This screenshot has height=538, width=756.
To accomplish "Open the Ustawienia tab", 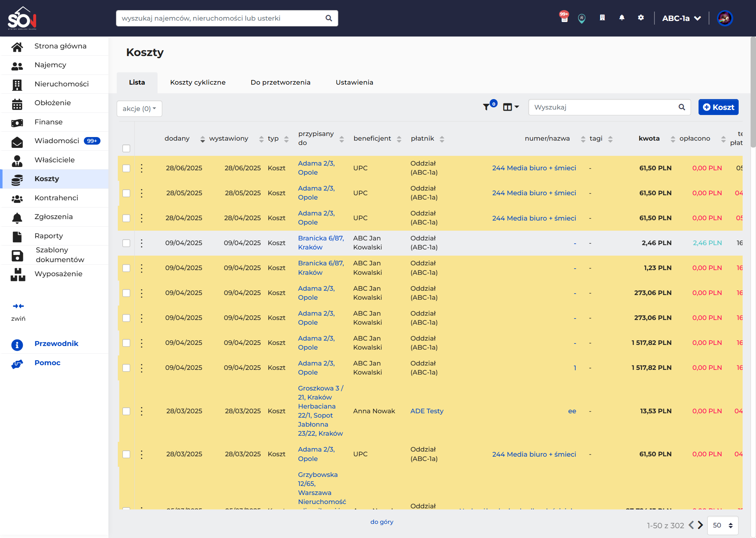I will [354, 82].
